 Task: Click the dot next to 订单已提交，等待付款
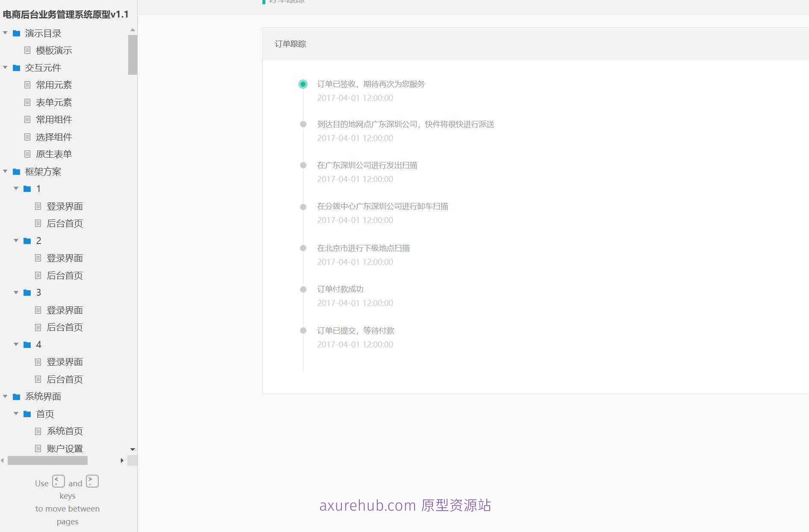(x=303, y=330)
